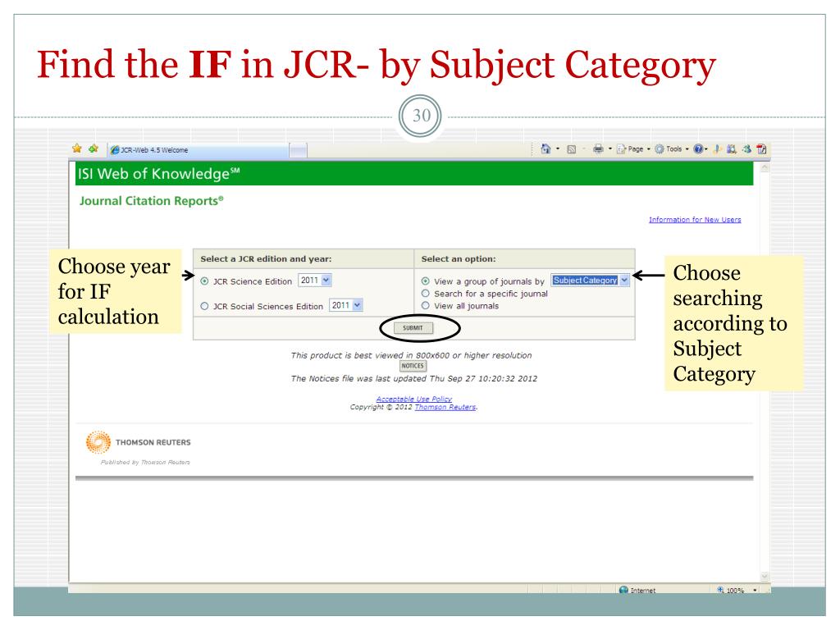Click the Favorites star icon
840x630 pixels.
pos(77,148)
